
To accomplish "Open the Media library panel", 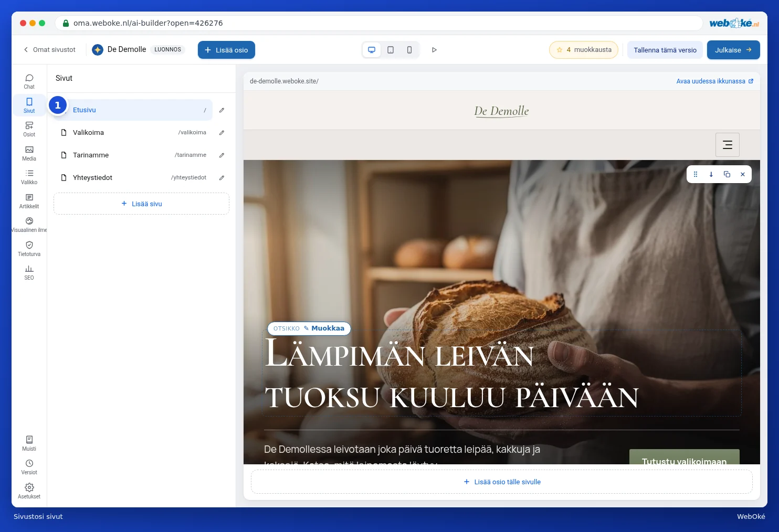I will coord(29,153).
